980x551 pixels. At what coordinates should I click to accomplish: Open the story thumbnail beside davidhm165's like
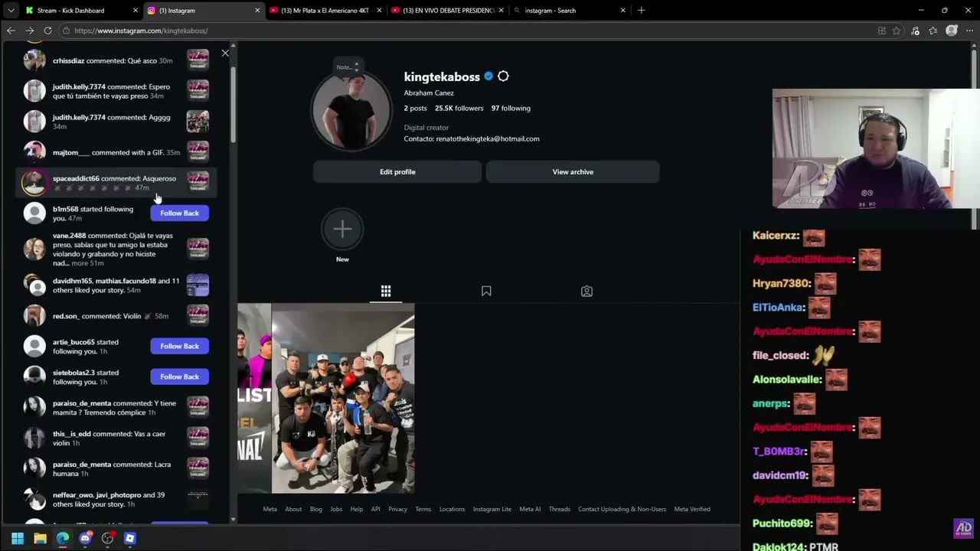pos(198,285)
